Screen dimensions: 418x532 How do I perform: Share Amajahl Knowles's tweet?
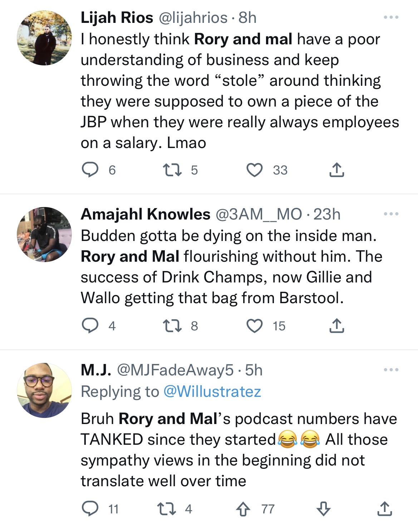336,325
